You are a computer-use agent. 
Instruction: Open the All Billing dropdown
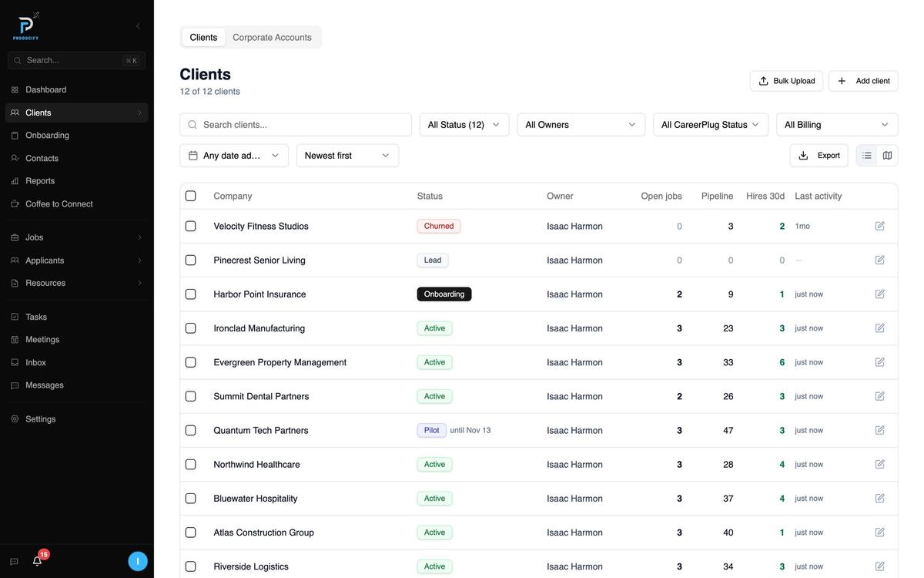tap(837, 125)
